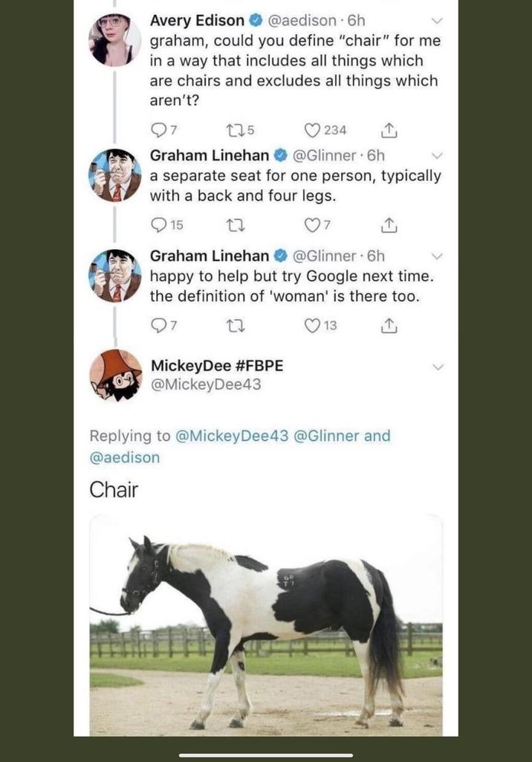Open the dropdown arrow on Avery Edison's tweet
Screen dimensions: 532x762
coord(438,20)
